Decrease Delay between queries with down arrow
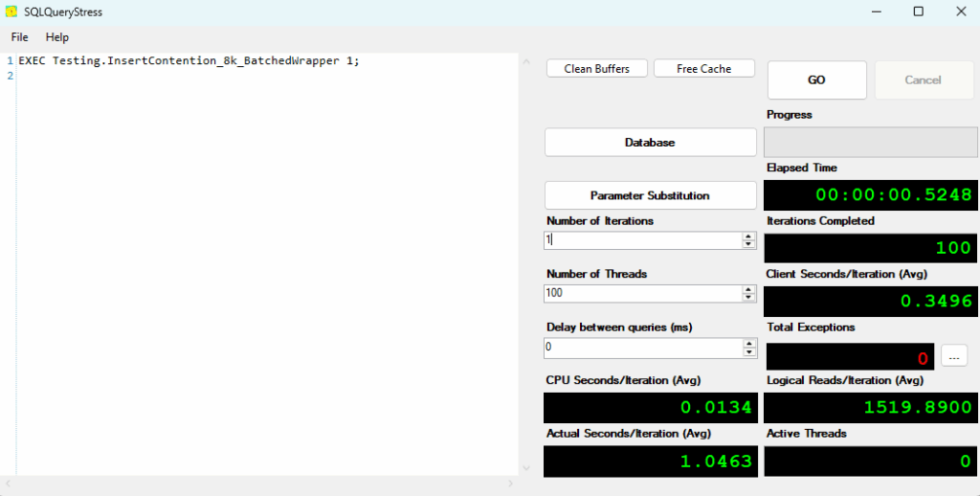 [748, 352]
